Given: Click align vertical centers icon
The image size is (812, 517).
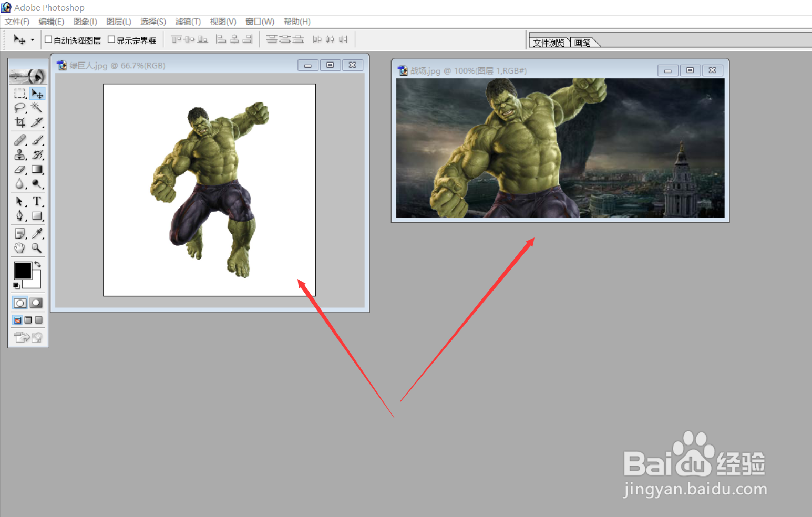Looking at the screenshot, I should tap(189, 39).
